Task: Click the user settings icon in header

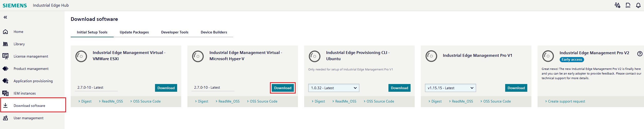Action: [617, 5]
